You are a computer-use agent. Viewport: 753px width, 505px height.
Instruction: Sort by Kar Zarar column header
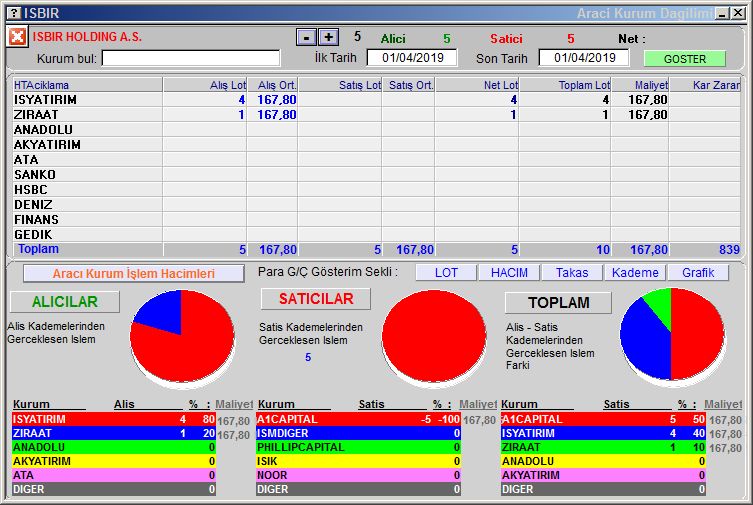(705, 85)
